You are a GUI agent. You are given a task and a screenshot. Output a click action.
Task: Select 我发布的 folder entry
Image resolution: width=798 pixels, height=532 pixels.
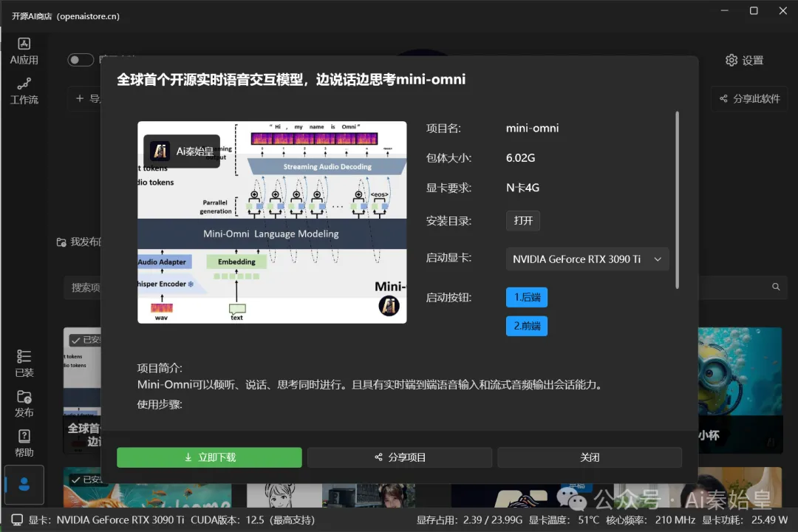coord(79,242)
